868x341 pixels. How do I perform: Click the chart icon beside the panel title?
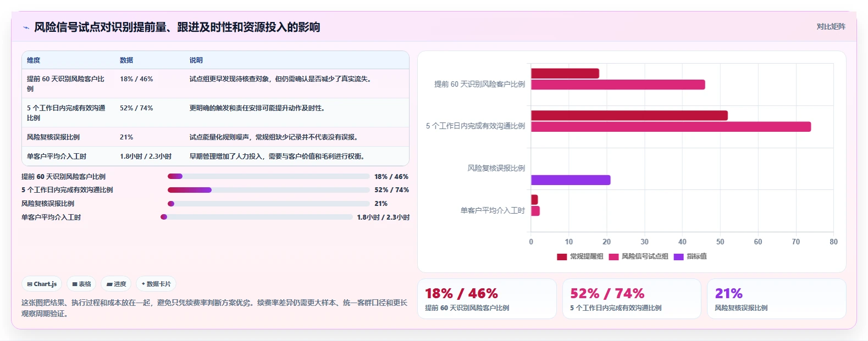coord(26,27)
